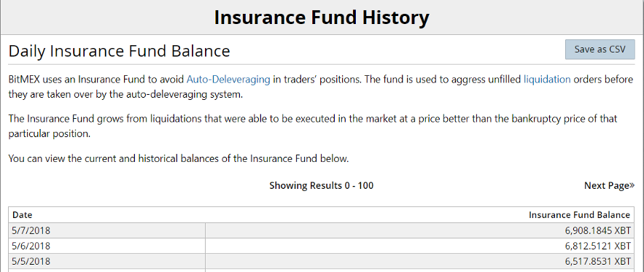Screen dimensions: 644x272
Task: Click the 6,908.1845 XBT balance cell
Action: click(x=420, y=230)
